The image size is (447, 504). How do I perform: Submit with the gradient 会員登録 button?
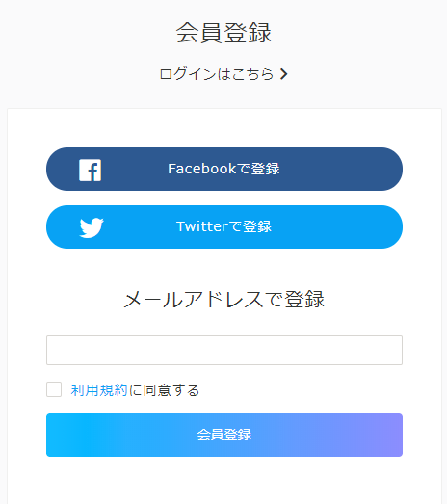tap(224, 435)
